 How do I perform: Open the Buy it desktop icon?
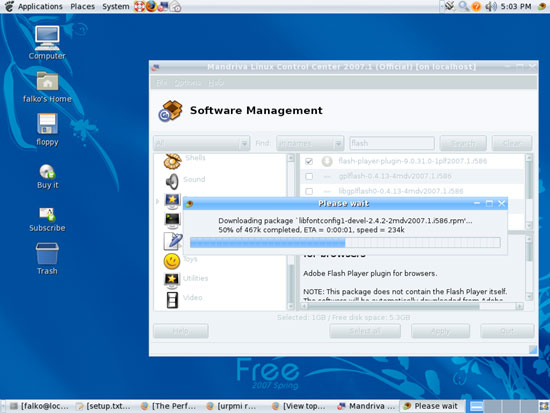pyautogui.click(x=47, y=177)
